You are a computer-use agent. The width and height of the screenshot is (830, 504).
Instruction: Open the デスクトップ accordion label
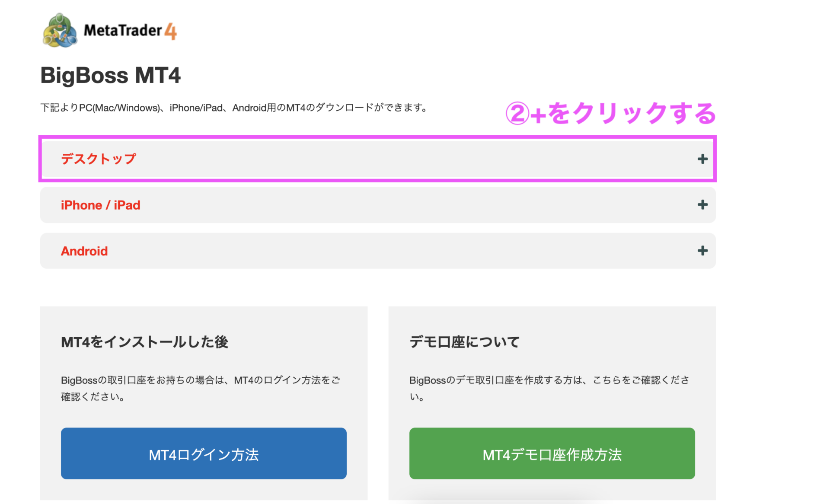99,159
